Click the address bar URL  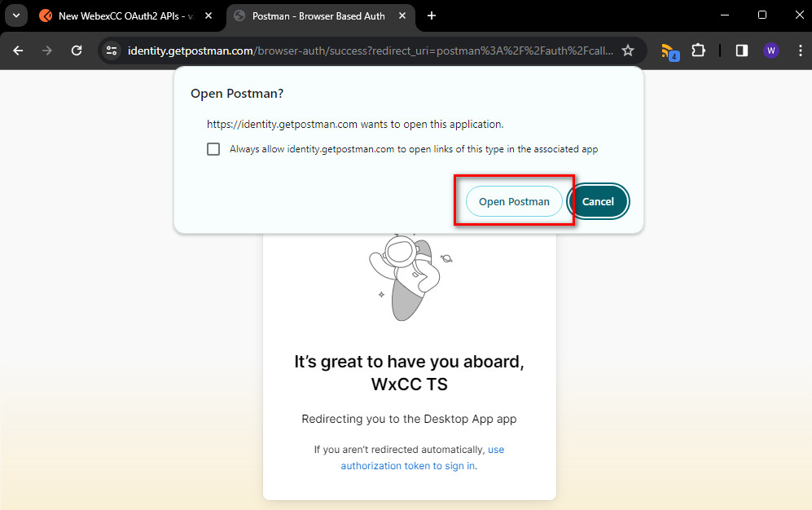371,51
